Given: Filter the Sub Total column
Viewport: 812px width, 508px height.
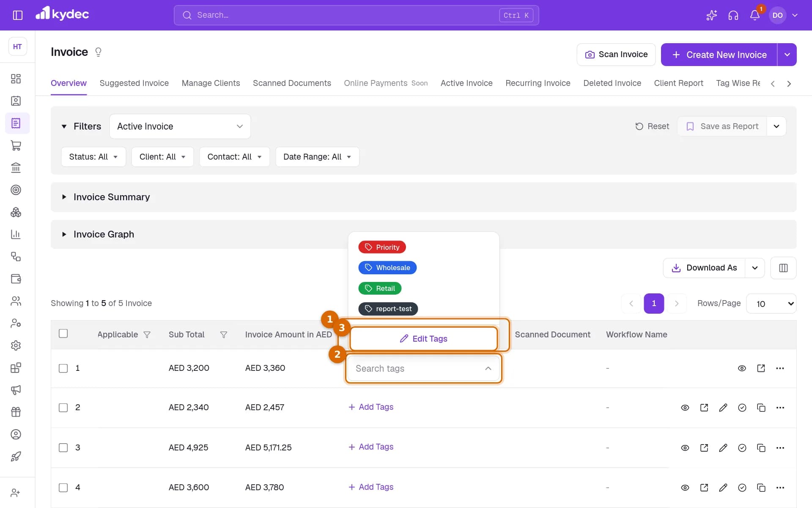Looking at the screenshot, I should [x=224, y=335].
